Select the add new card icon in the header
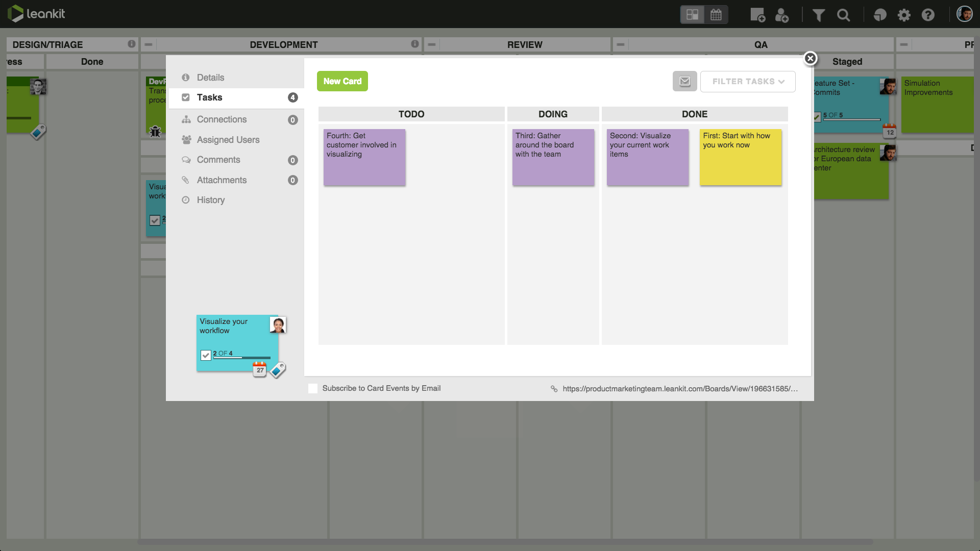This screenshot has height=551, width=980. click(x=757, y=15)
